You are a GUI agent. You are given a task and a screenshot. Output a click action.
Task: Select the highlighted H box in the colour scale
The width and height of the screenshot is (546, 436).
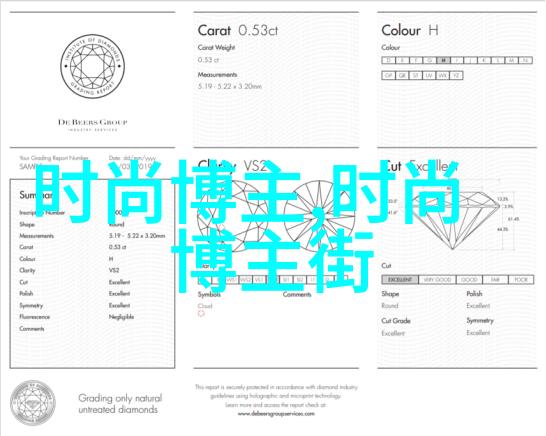443,60
